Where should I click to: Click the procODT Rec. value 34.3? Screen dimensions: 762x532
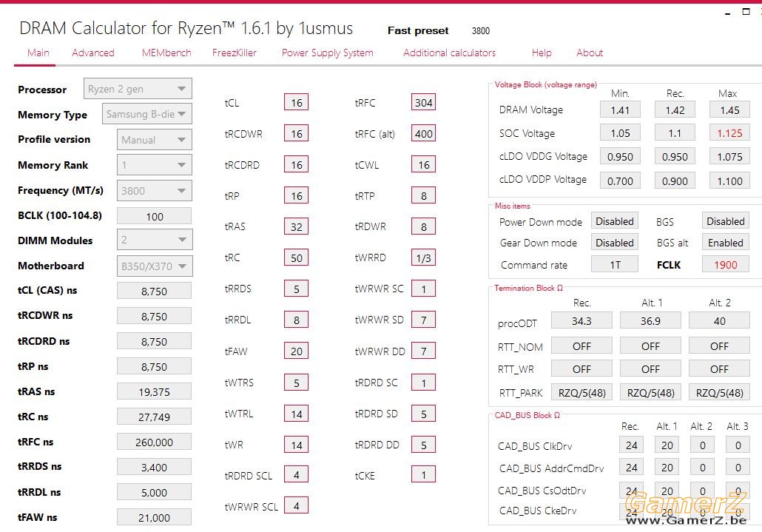[x=581, y=320]
